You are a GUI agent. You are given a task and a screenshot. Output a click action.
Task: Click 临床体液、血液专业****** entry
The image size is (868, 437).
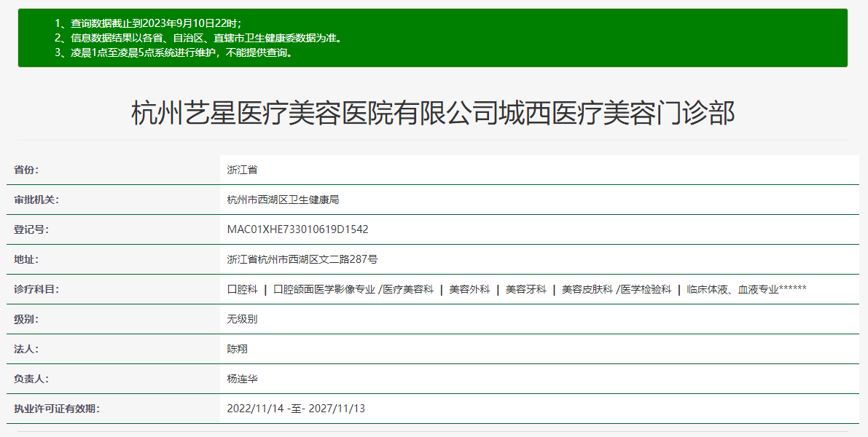tap(747, 289)
